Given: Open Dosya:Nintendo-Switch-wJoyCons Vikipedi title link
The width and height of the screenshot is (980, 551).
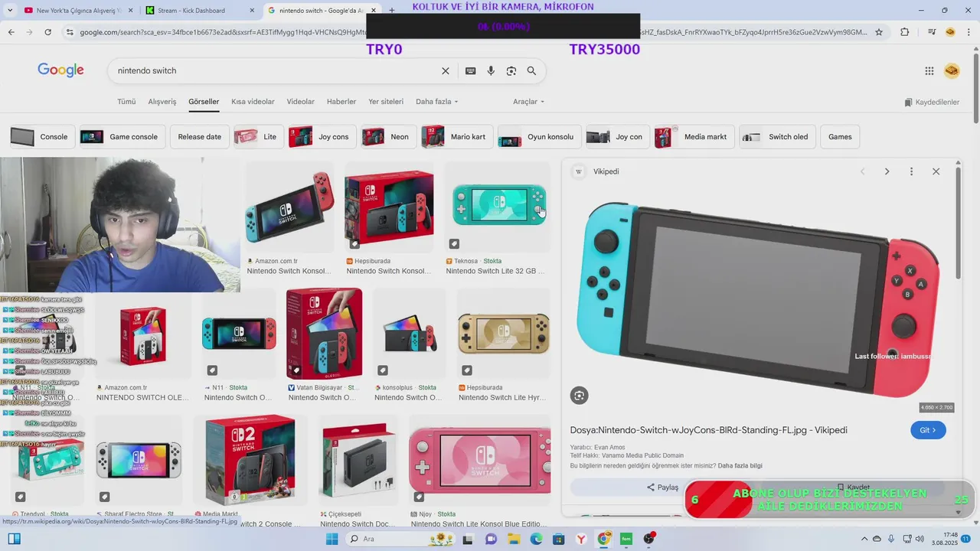Looking at the screenshot, I should click(708, 430).
